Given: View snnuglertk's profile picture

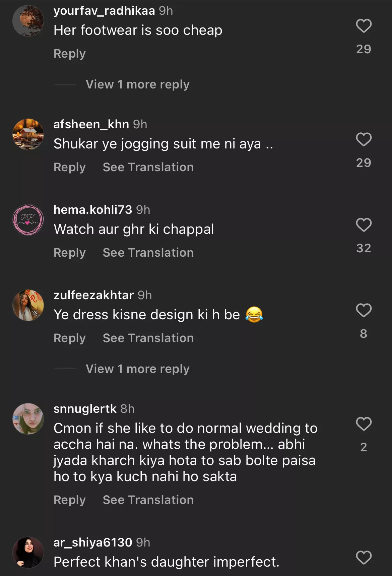Looking at the screenshot, I should 28,419.
